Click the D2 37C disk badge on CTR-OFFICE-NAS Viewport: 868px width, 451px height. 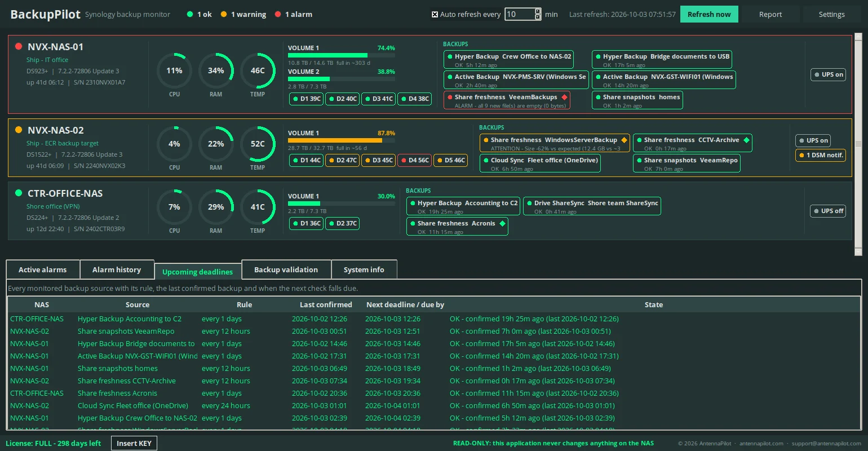coord(342,223)
